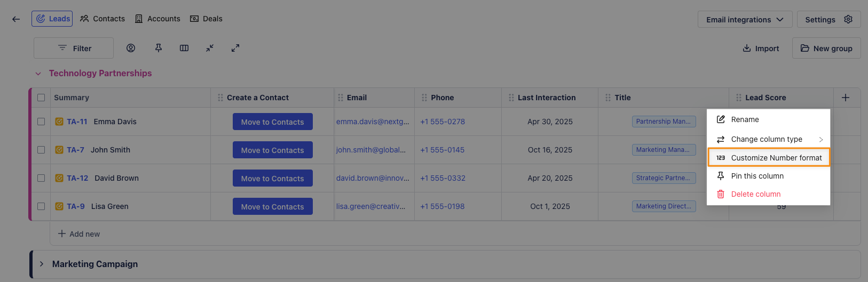Open the Email integrations dropdown

(745, 20)
